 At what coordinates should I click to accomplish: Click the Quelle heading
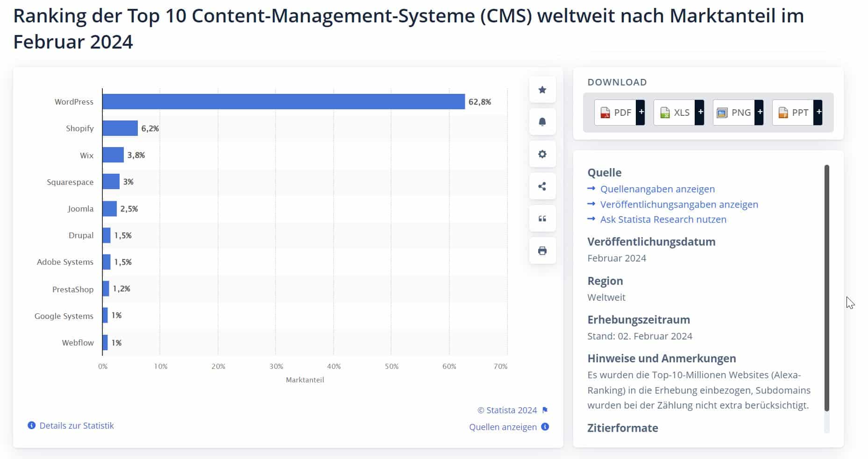coord(605,173)
